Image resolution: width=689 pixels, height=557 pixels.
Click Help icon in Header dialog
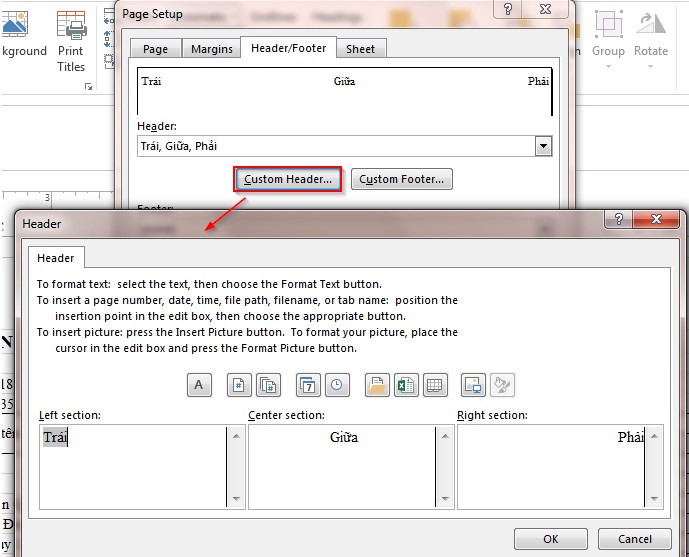coord(619,219)
